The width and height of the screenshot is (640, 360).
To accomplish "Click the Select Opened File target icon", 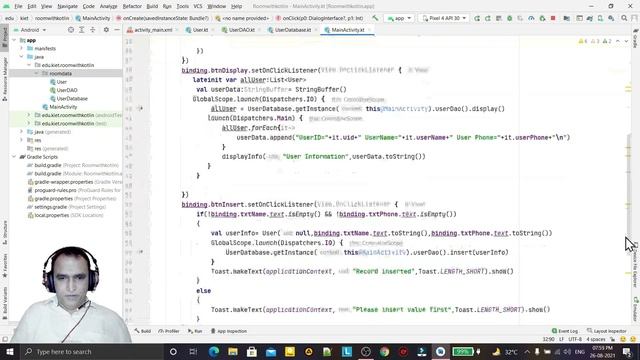I will 71,30.
